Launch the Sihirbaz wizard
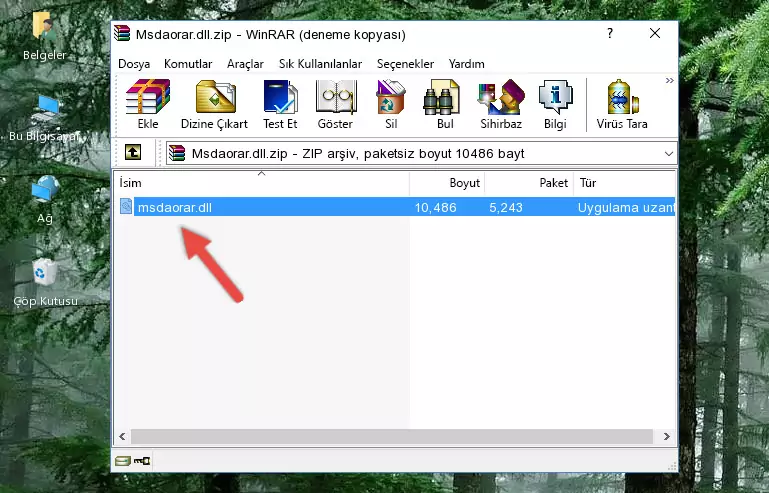The height and width of the screenshot is (493, 769). 501,104
